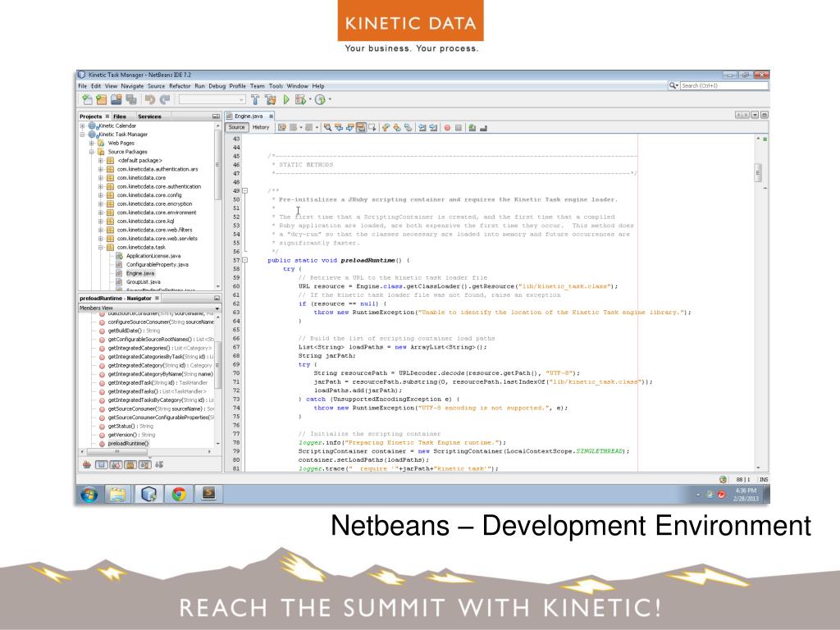Click the Debug Project toolbar icon
Viewport: 840px width, 630px height.
pos(300,99)
